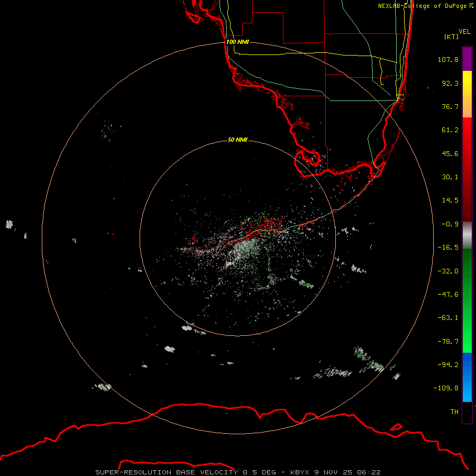The width and height of the screenshot is (476, 476).
Task: Pick the yellow-orange segment of the color bar
Action: tap(467, 94)
